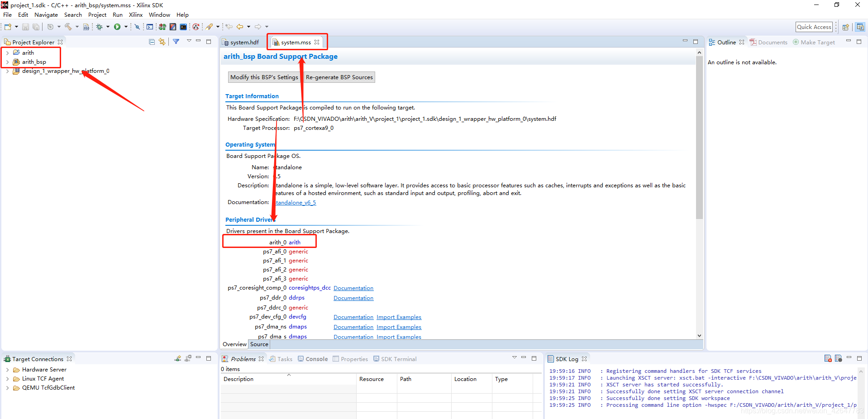
Task: Click the flashlight Search toolbar icon
Action: click(209, 27)
